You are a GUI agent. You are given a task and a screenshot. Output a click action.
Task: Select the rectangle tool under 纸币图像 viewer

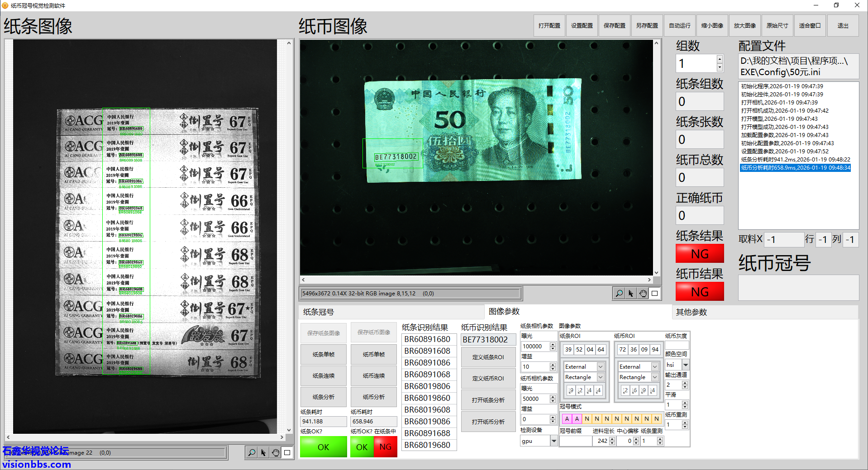click(654, 294)
